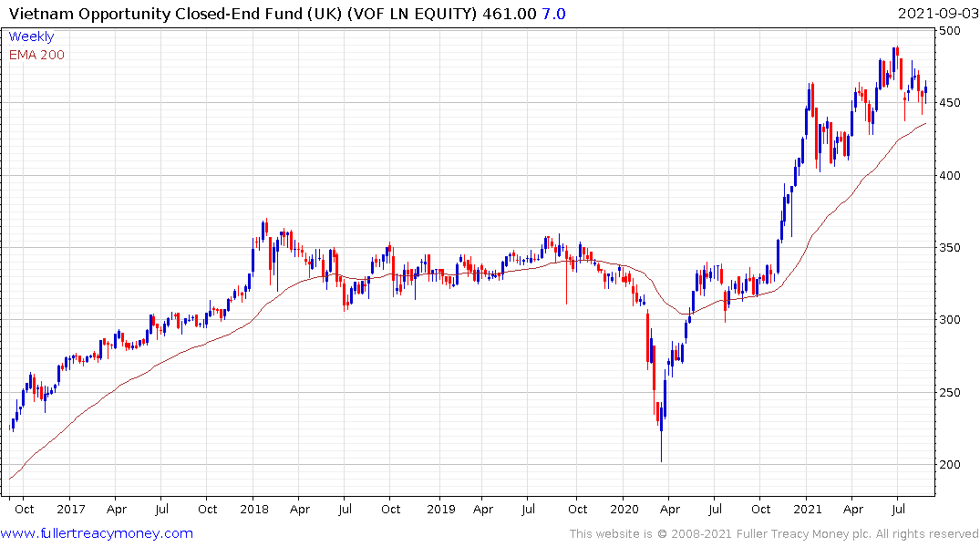
Task: Click the '200' price axis label
Action: pos(950,464)
